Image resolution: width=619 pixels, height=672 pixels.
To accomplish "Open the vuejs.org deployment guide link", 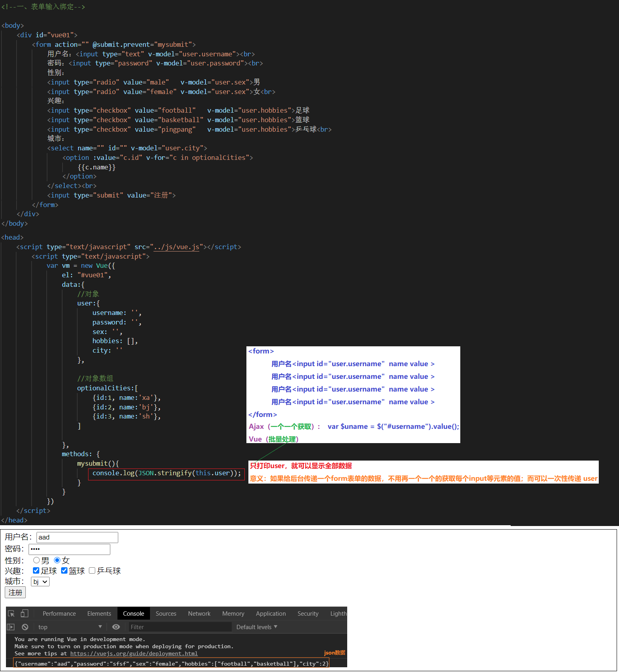I will pyautogui.click(x=134, y=654).
